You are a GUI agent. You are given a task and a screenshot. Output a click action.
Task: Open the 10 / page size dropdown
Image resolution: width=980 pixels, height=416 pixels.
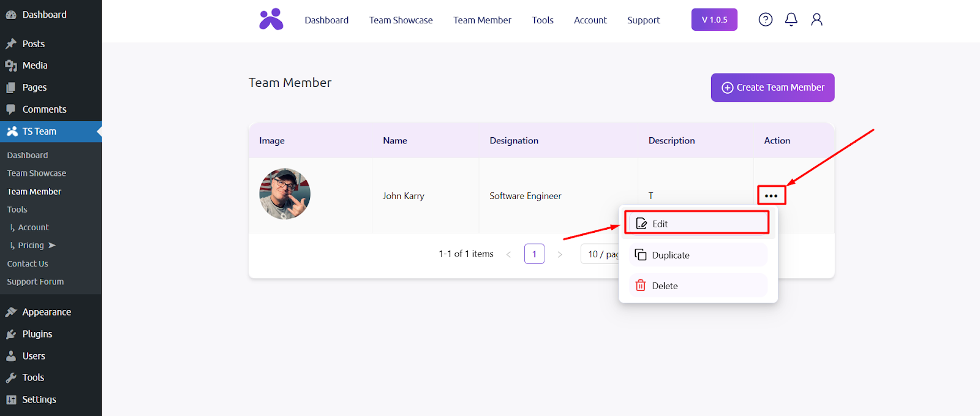(600, 254)
